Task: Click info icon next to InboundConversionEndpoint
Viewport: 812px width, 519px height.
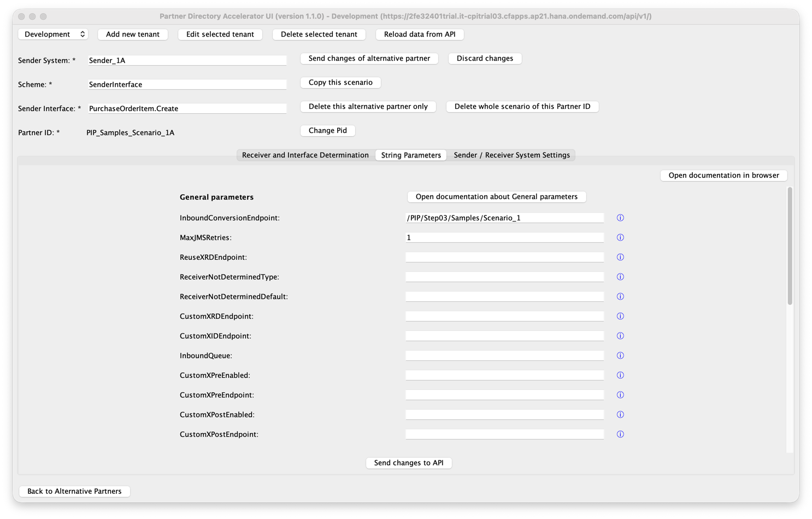Action: tap(620, 218)
